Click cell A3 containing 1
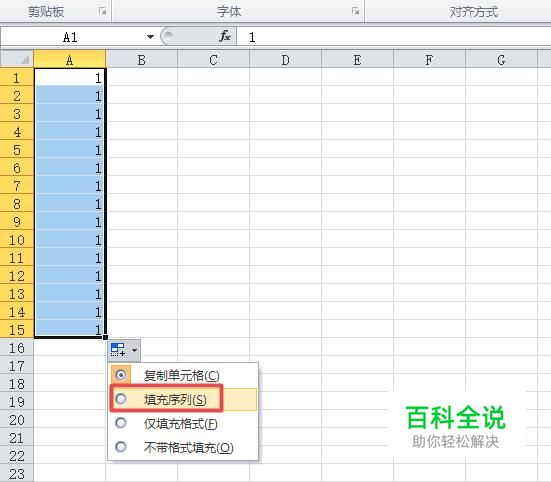 point(70,113)
